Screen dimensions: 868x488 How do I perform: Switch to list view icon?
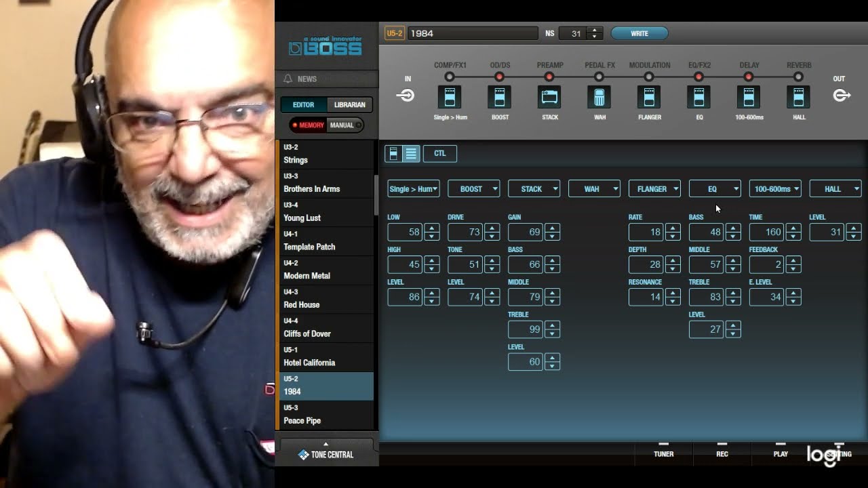pos(411,154)
